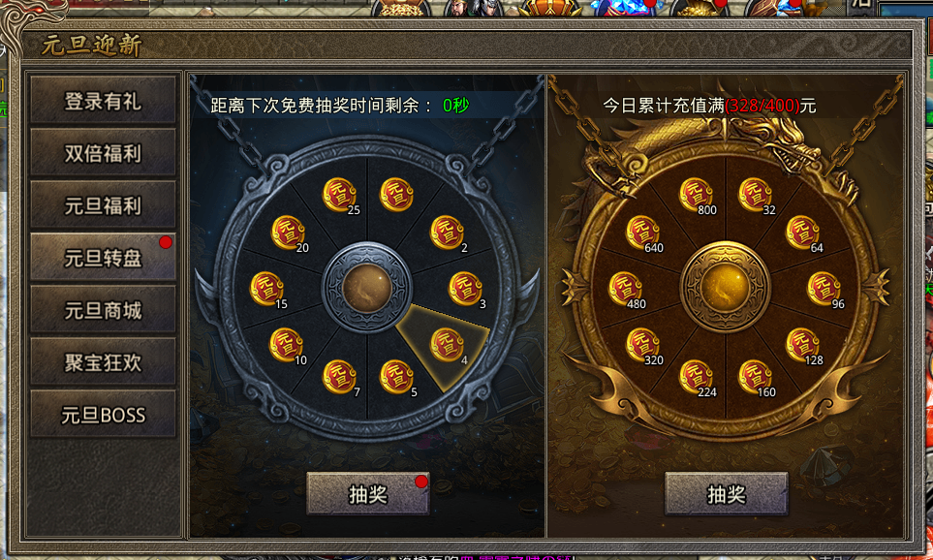Open the 元旦商城 tab

(103, 309)
